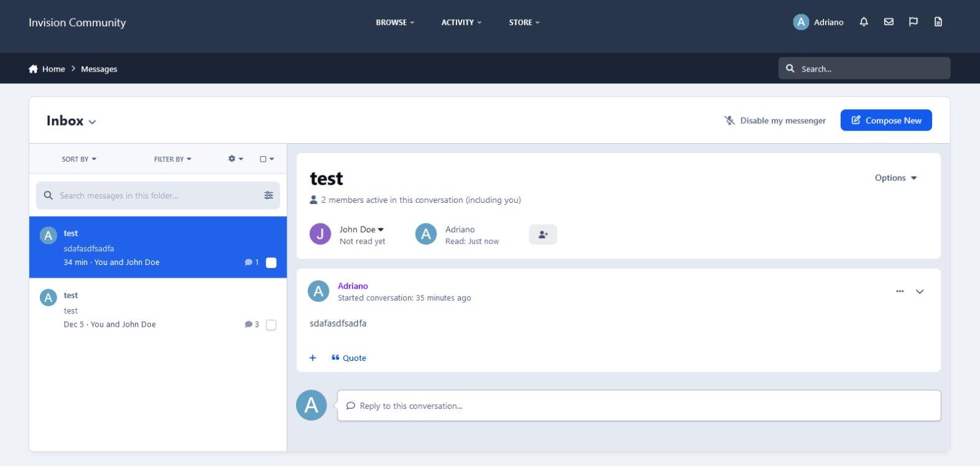Click the add member icon button
The height and width of the screenshot is (466, 980).
pos(543,235)
